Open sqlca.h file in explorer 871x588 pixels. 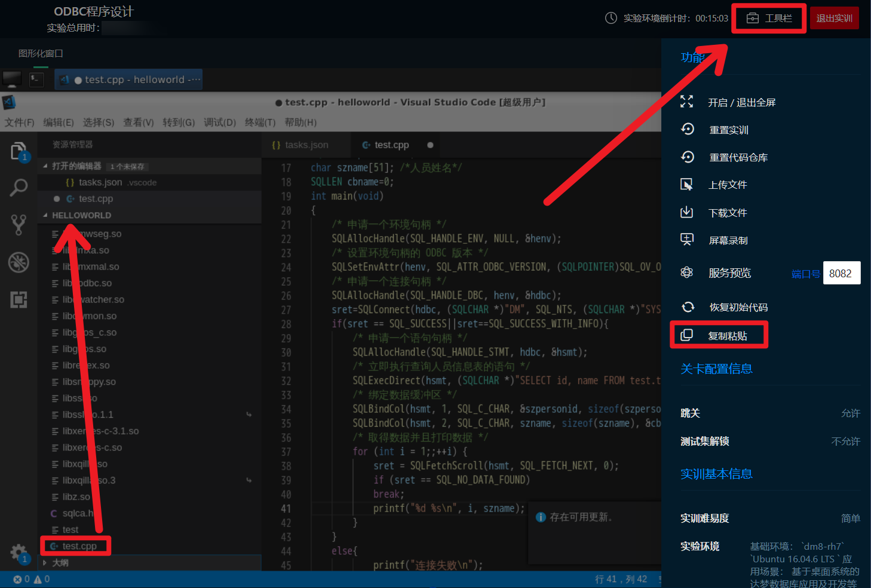(x=149, y=513)
